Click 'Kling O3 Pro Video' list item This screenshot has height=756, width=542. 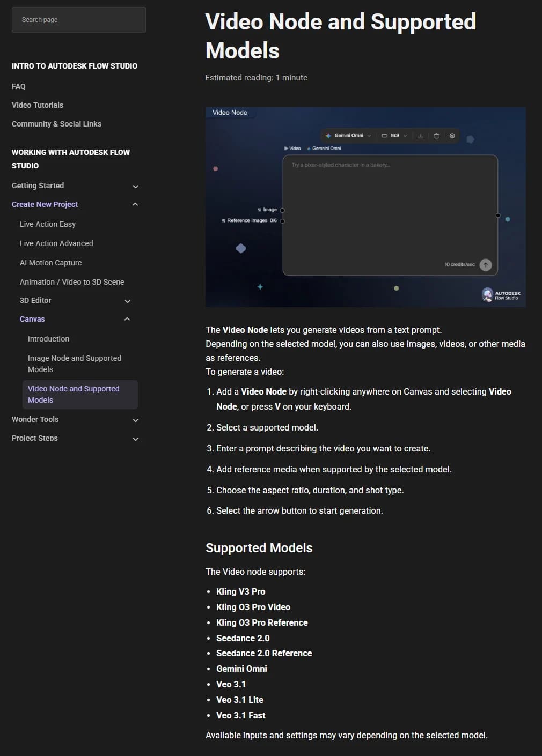[x=253, y=607]
